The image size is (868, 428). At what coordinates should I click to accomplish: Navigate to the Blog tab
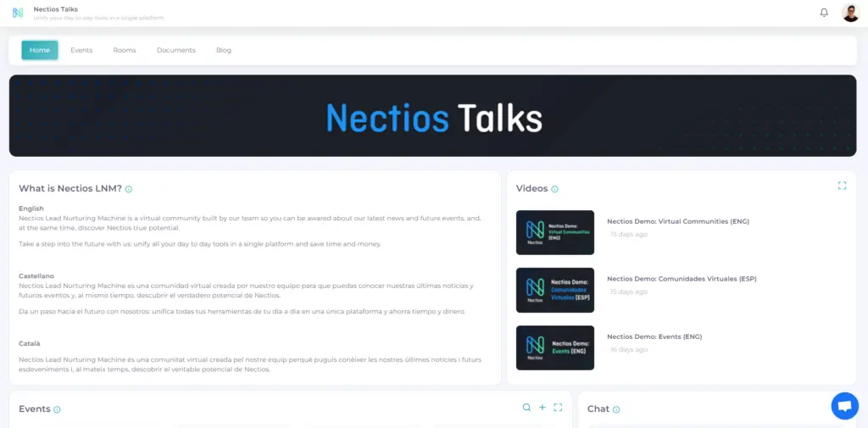224,50
